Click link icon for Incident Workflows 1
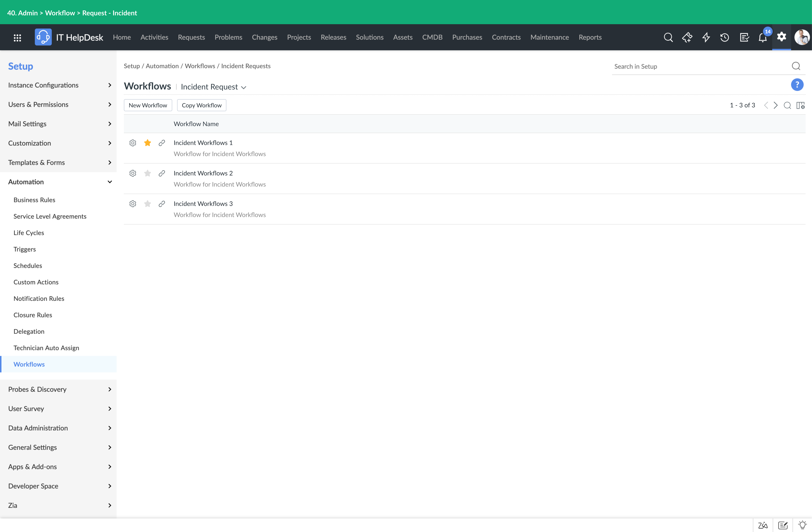This screenshot has width=812, height=532. pyautogui.click(x=162, y=143)
